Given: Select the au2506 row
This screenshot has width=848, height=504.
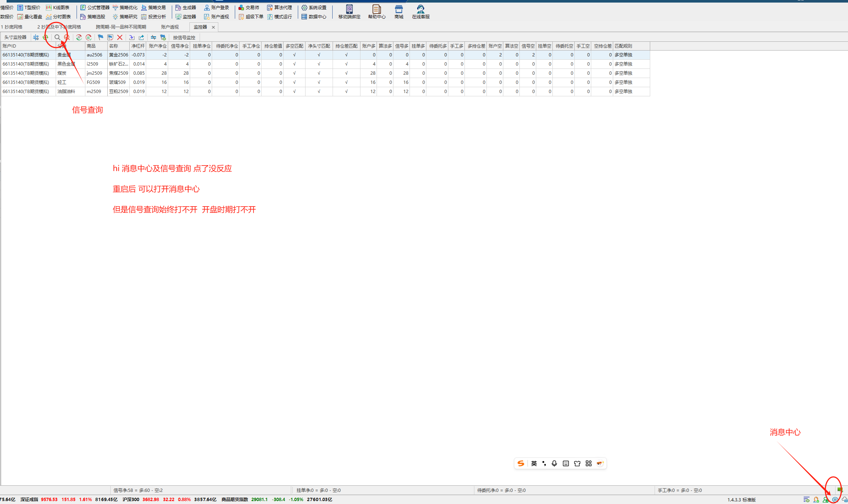Looking at the screenshot, I should coord(325,55).
